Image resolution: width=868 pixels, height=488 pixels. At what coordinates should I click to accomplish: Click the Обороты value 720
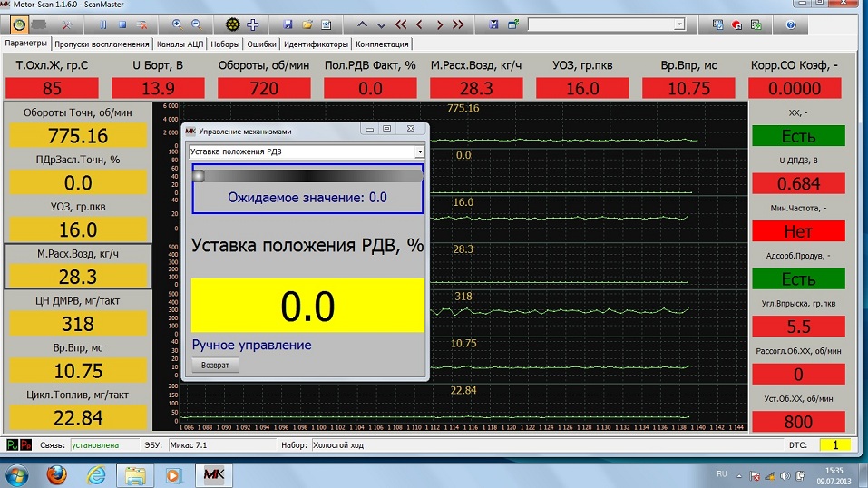pos(264,89)
